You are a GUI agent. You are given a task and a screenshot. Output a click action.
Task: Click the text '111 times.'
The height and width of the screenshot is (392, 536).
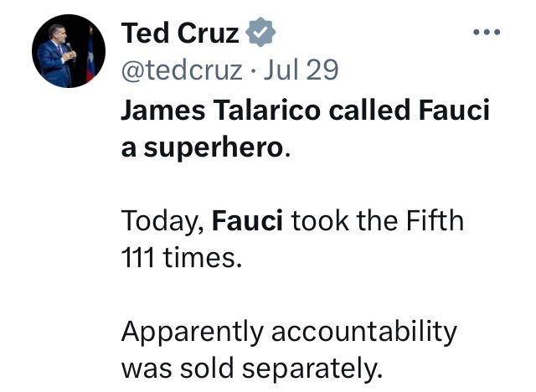point(182,257)
